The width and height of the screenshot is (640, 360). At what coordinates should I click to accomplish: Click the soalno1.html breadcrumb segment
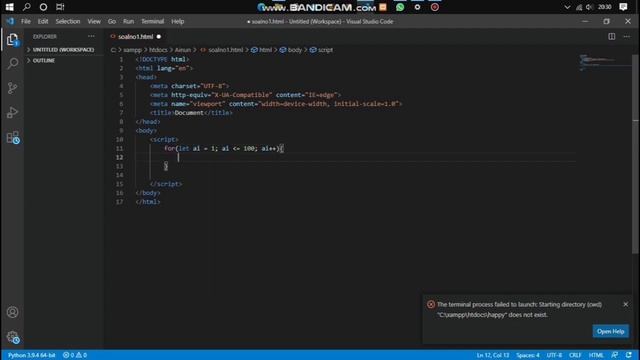(x=225, y=50)
